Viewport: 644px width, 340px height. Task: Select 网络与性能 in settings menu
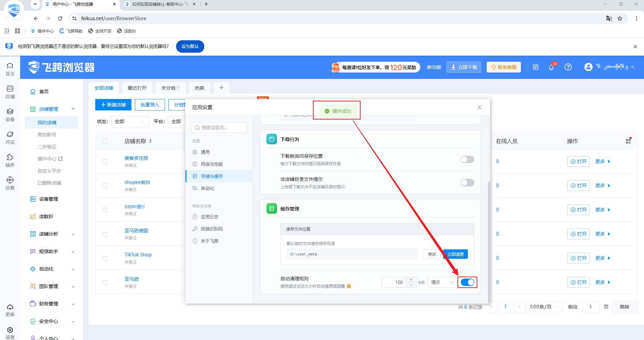[x=219, y=164]
